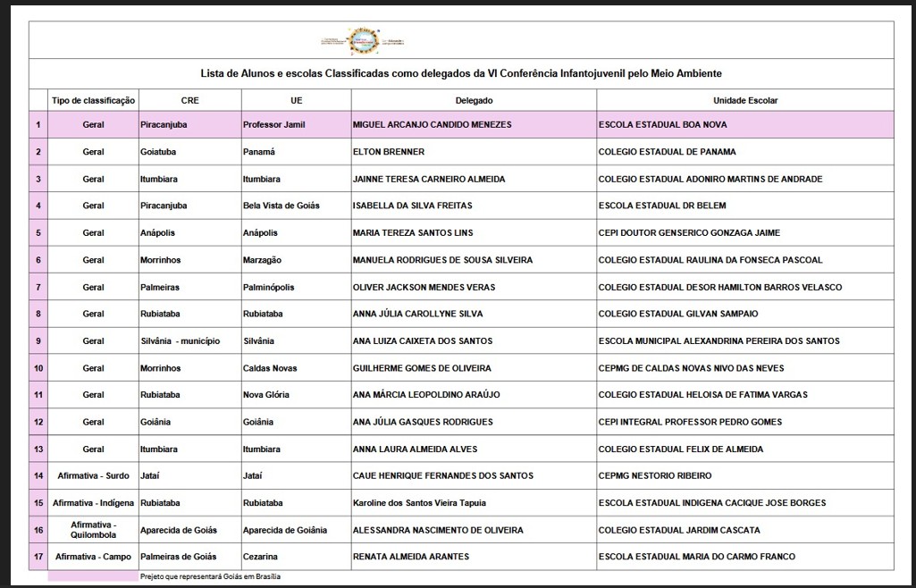The width and height of the screenshot is (916, 588).
Task: Click the 'Delegado' column header
Action: 474,101
